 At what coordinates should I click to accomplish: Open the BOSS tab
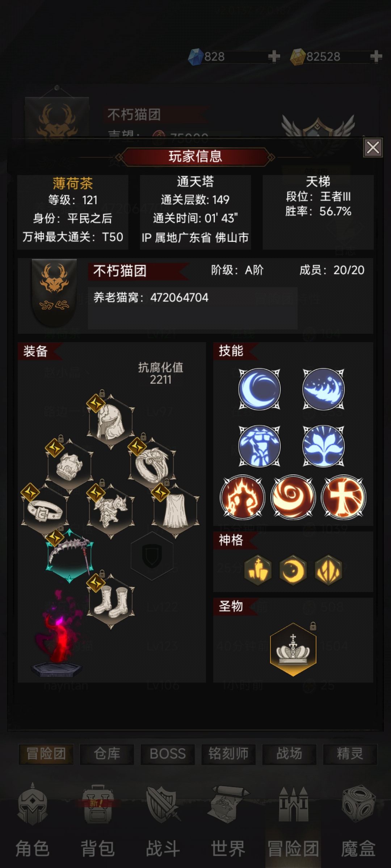pos(168,754)
